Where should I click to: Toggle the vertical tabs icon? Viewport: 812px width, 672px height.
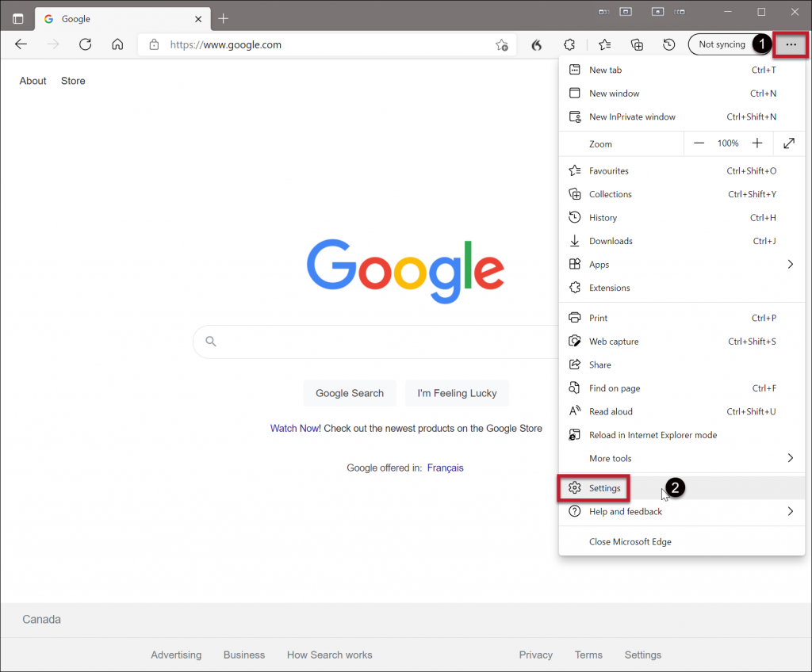17,19
